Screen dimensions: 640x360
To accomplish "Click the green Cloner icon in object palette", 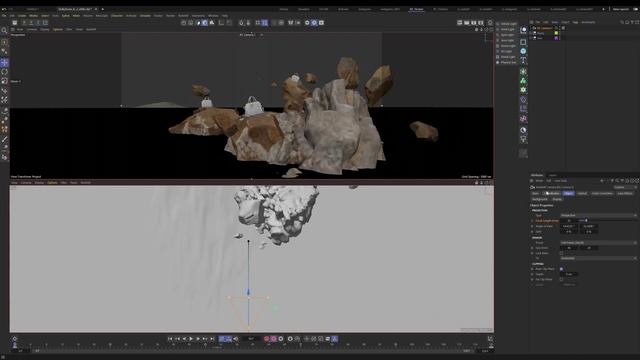I will (523, 81).
